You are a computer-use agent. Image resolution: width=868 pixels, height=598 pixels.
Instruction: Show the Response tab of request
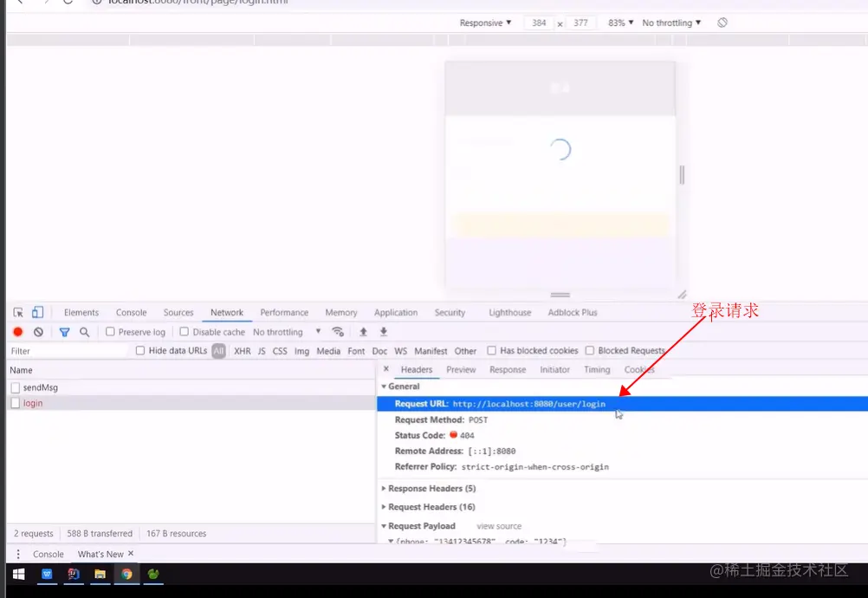coord(508,369)
